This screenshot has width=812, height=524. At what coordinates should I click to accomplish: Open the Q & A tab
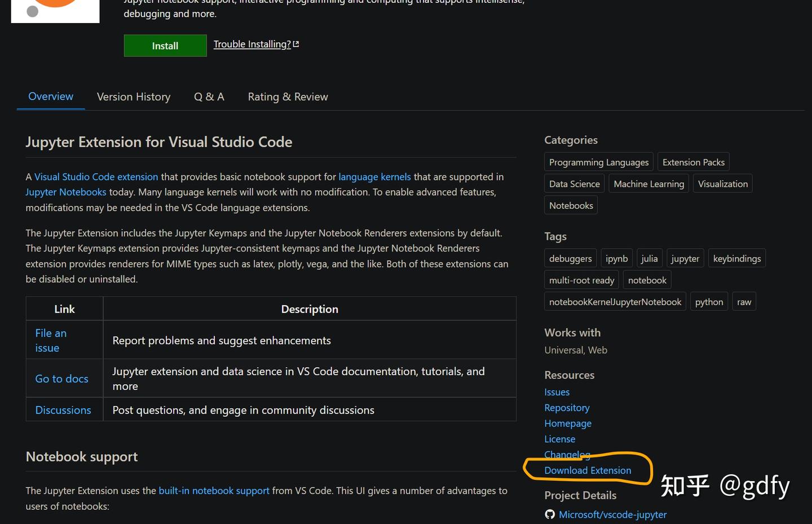(x=209, y=97)
